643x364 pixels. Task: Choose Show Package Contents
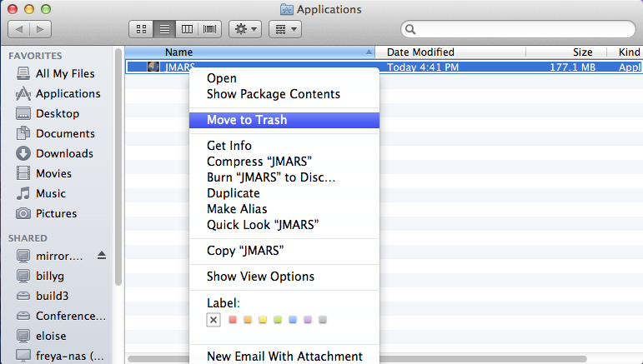(284, 94)
